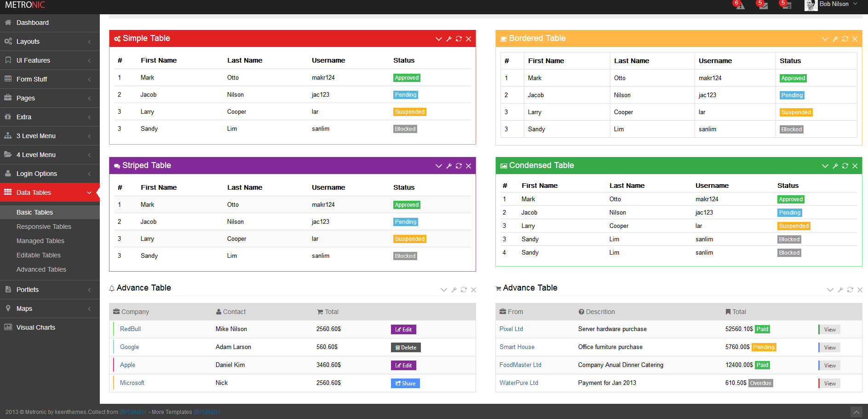The height and width of the screenshot is (419, 868).
Task: Open the WaterPure Ltd link
Action: click(x=519, y=383)
